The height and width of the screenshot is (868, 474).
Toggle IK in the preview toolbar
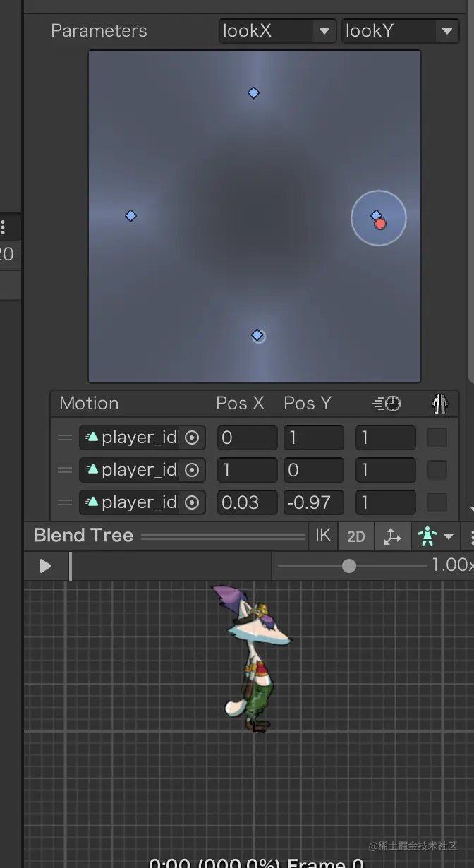click(323, 536)
